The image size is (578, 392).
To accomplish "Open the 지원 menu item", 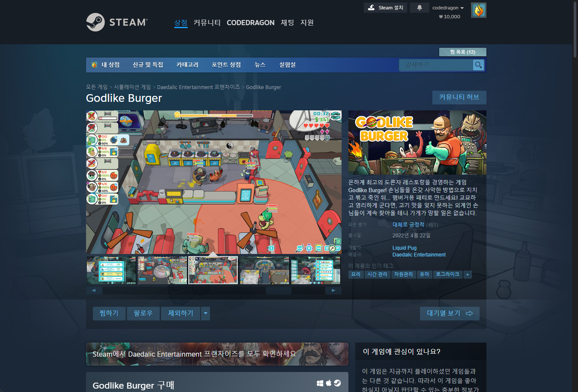I will (307, 23).
